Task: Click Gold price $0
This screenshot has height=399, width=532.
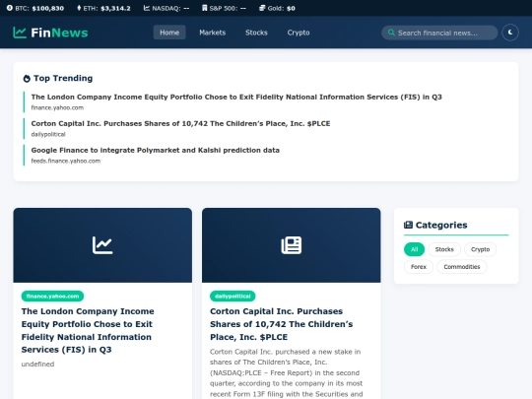Action: 291,8
